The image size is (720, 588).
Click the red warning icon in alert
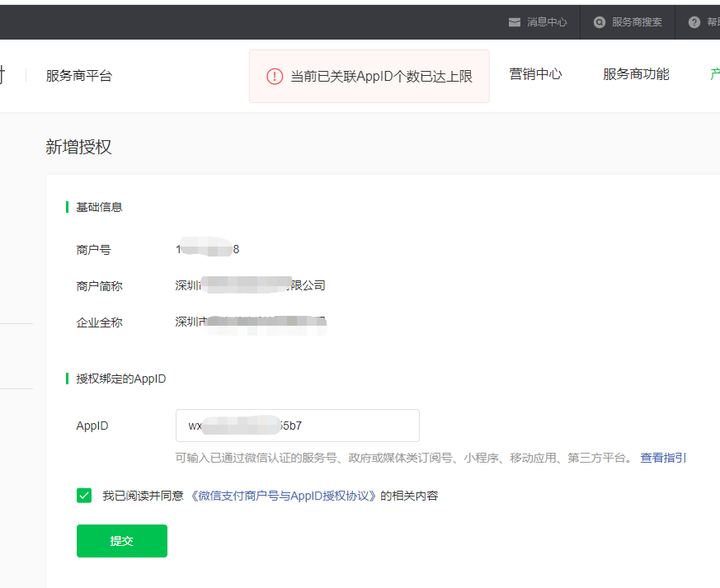275,76
